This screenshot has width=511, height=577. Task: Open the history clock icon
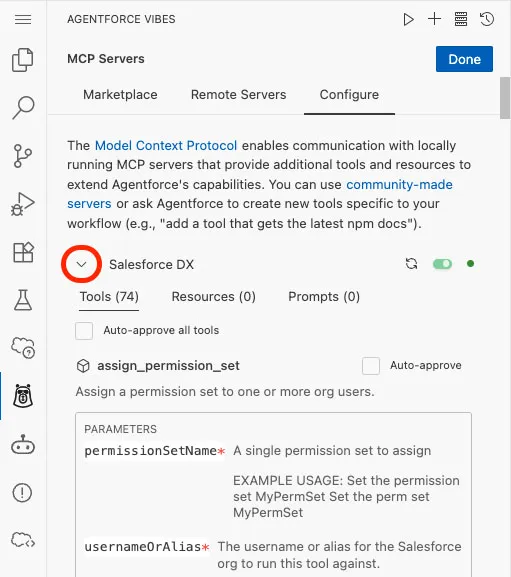click(x=487, y=19)
